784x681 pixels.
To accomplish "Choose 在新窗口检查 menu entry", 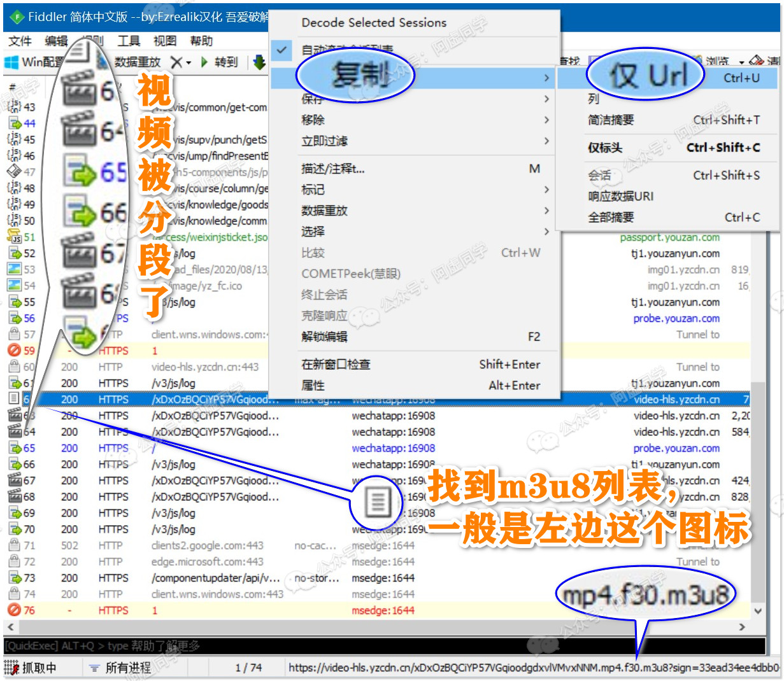I will [x=336, y=364].
